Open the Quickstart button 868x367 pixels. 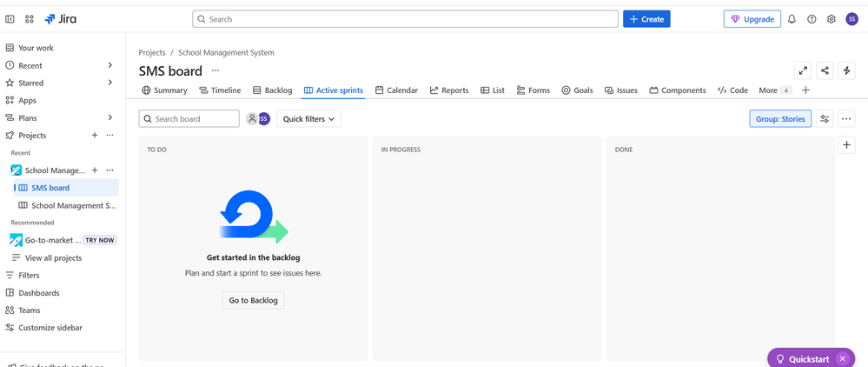pyautogui.click(x=803, y=358)
